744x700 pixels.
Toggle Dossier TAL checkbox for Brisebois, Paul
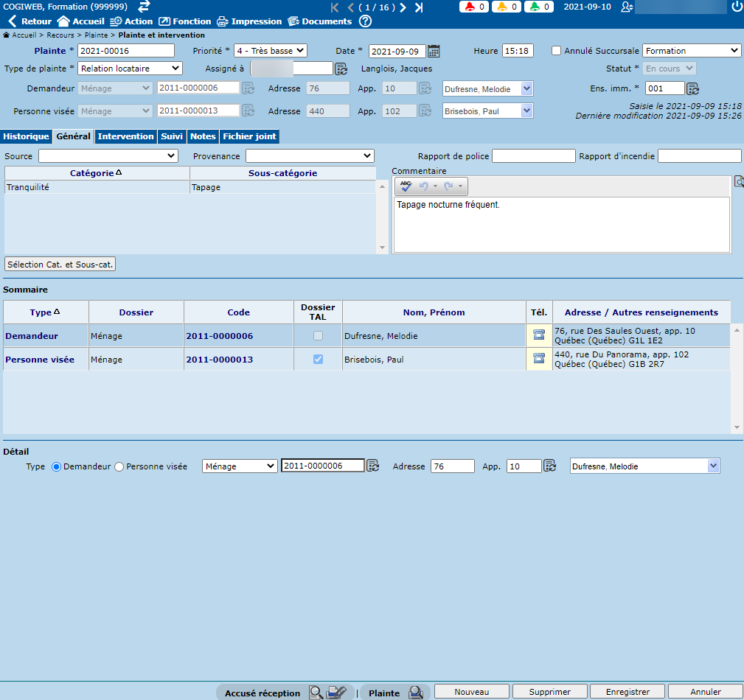click(318, 359)
